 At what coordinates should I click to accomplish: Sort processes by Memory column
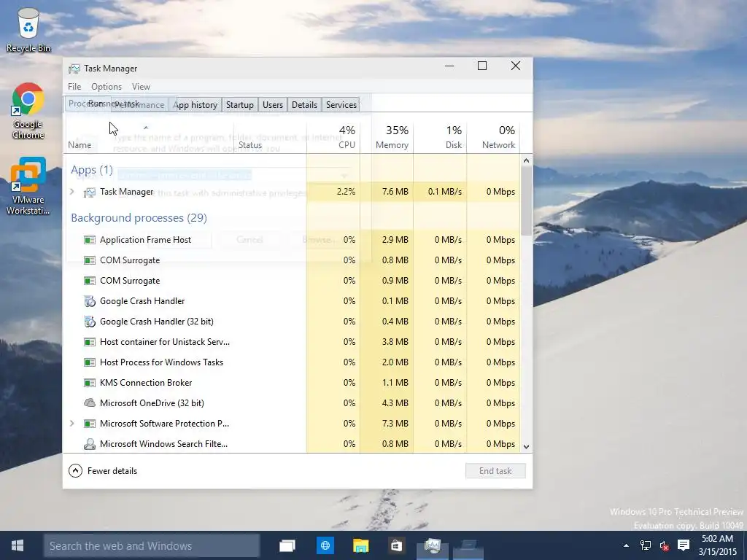(x=387, y=137)
